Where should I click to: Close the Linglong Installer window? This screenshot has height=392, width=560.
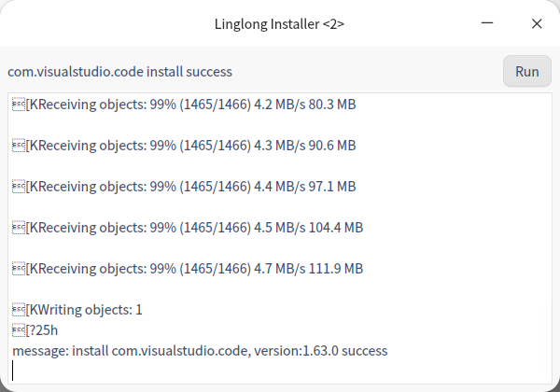pos(537,24)
